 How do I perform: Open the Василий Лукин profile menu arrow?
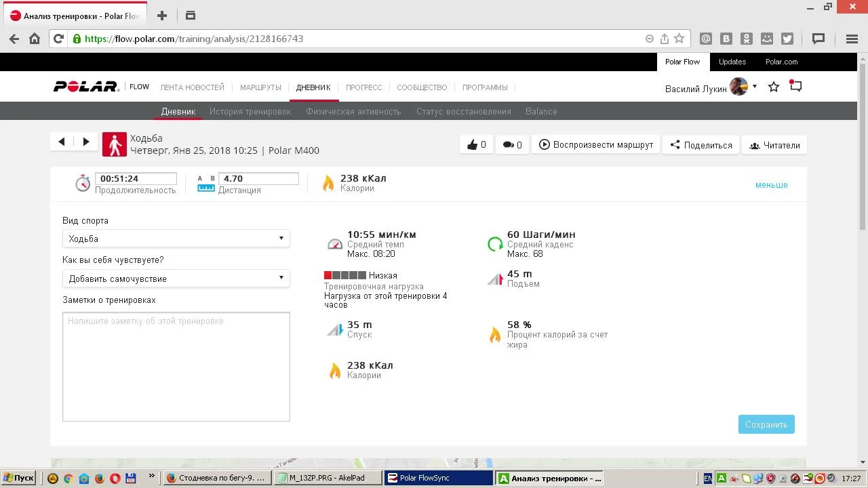tap(755, 87)
